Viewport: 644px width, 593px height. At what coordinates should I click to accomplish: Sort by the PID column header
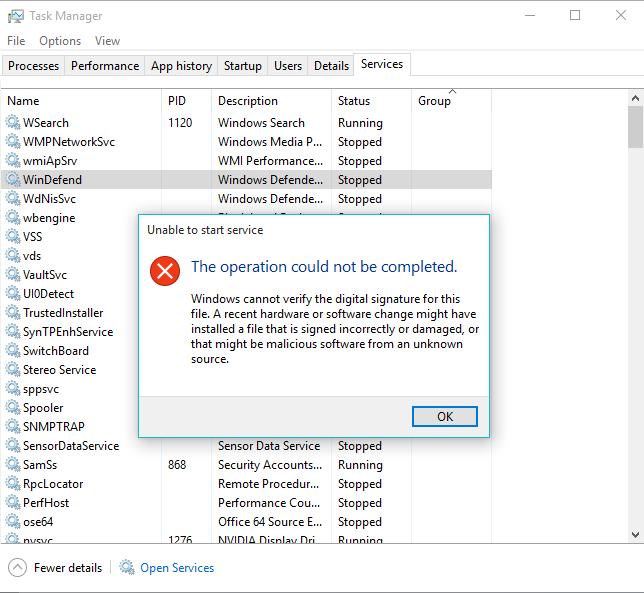pyautogui.click(x=186, y=101)
